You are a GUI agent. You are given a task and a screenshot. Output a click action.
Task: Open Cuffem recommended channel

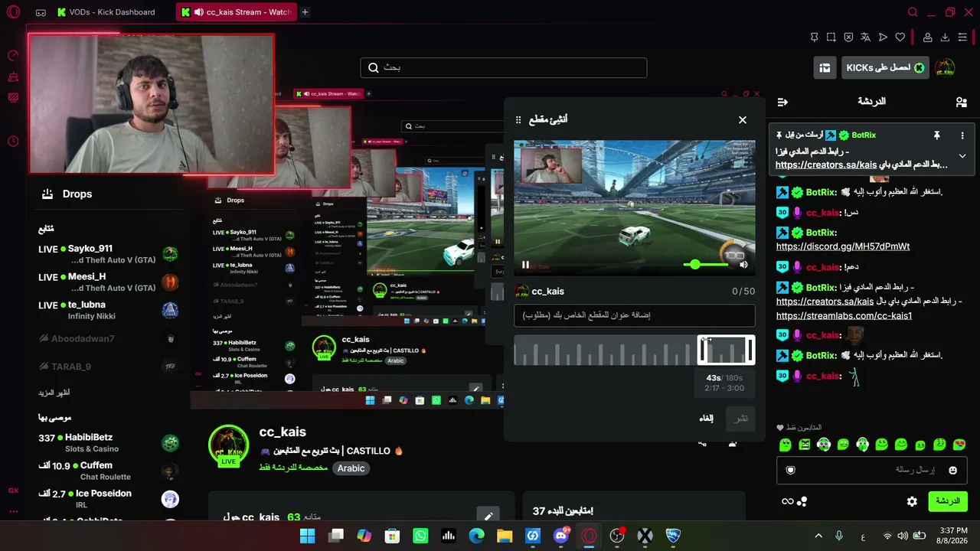[109, 471]
